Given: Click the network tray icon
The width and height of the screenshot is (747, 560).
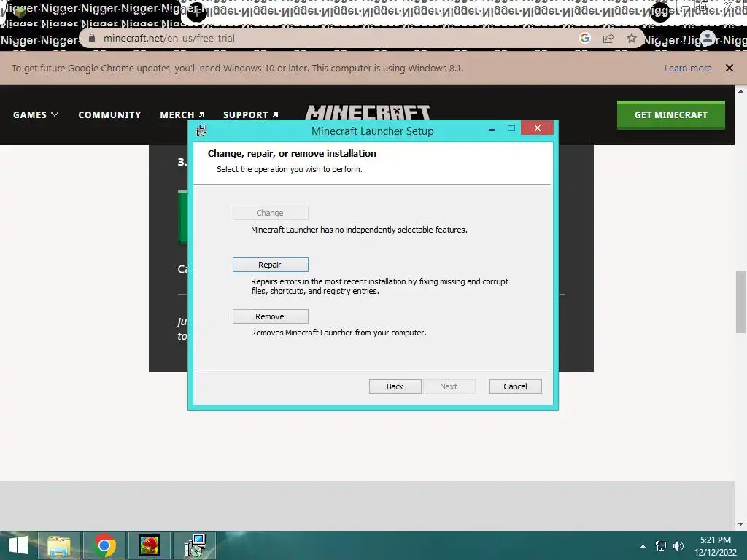Looking at the screenshot, I should 661,546.
